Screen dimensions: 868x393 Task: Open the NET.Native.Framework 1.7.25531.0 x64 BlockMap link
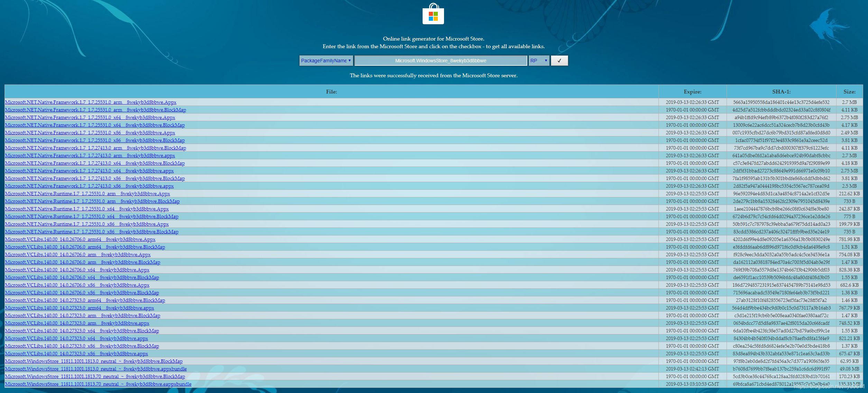click(x=95, y=125)
